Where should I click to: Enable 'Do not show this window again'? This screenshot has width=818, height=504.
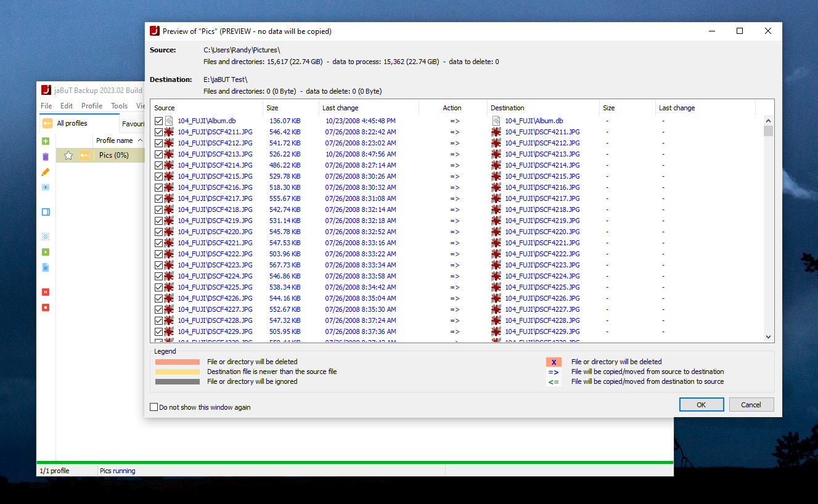(x=154, y=407)
